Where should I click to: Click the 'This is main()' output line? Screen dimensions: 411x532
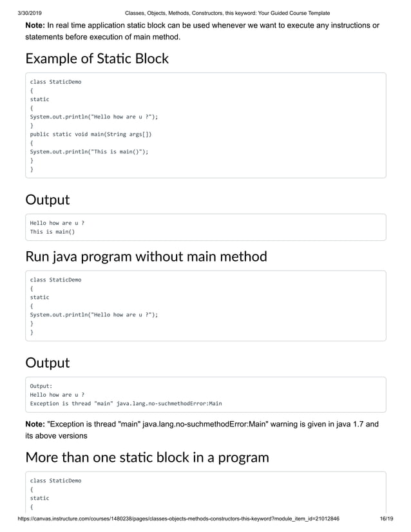pos(52,232)
